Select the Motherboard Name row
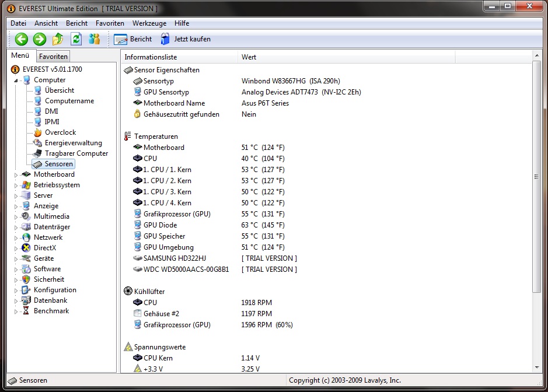This screenshot has height=392, width=548. (211, 103)
